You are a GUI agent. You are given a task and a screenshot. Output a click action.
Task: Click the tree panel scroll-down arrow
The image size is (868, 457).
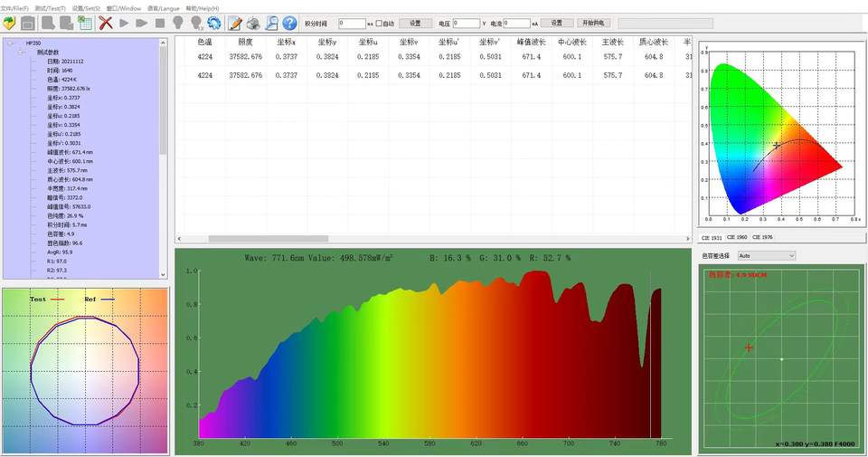(x=163, y=274)
